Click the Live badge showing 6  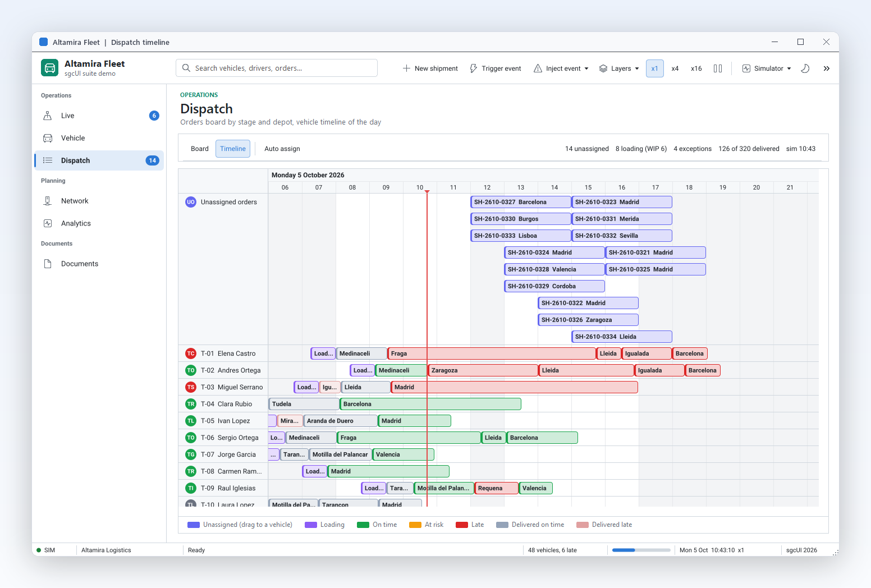(154, 116)
